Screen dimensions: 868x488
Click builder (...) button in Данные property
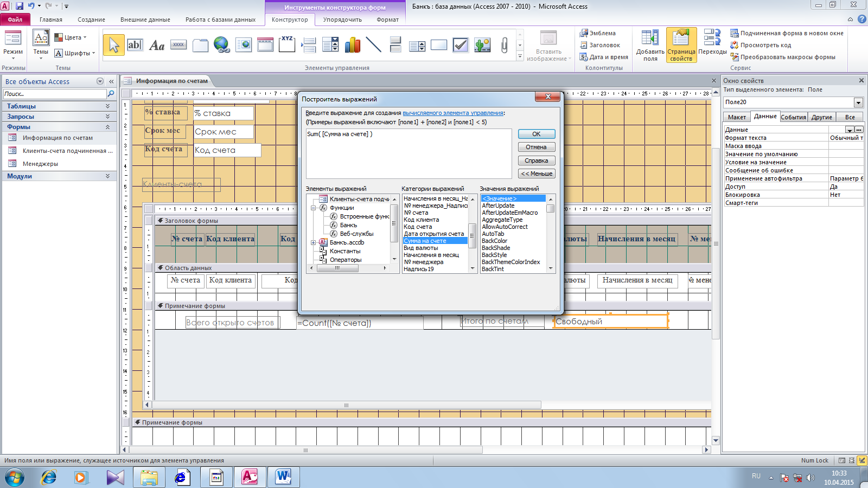[x=859, y=130]
